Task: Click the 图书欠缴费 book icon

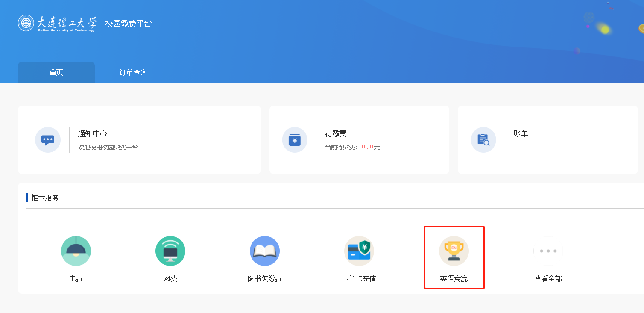Action: (x=265, y=251)
